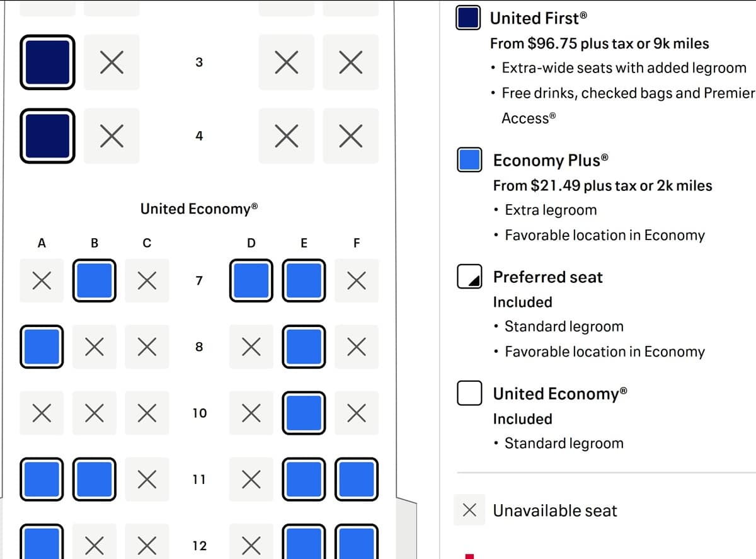The height and width of the screenshot is (559, 756).
Task: Select seat 11B in row 11
Action: pyautogui.click(x=94, y=479)
